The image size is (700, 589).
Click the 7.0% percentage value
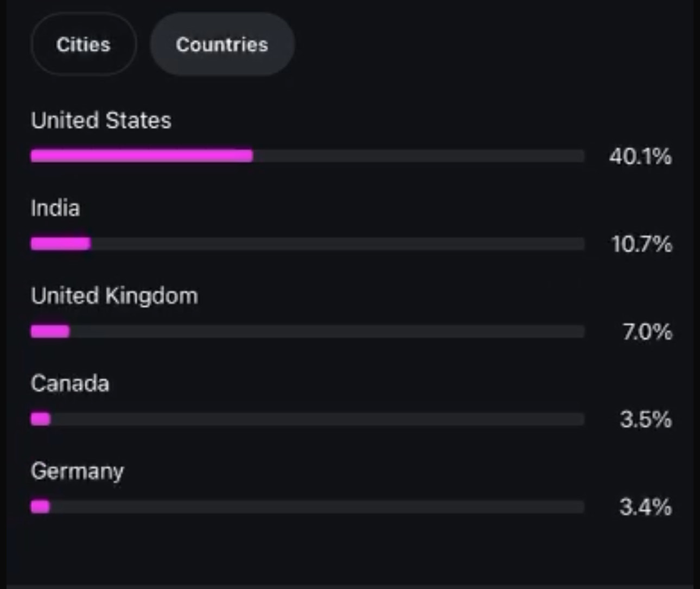click(x=647, y=332)
